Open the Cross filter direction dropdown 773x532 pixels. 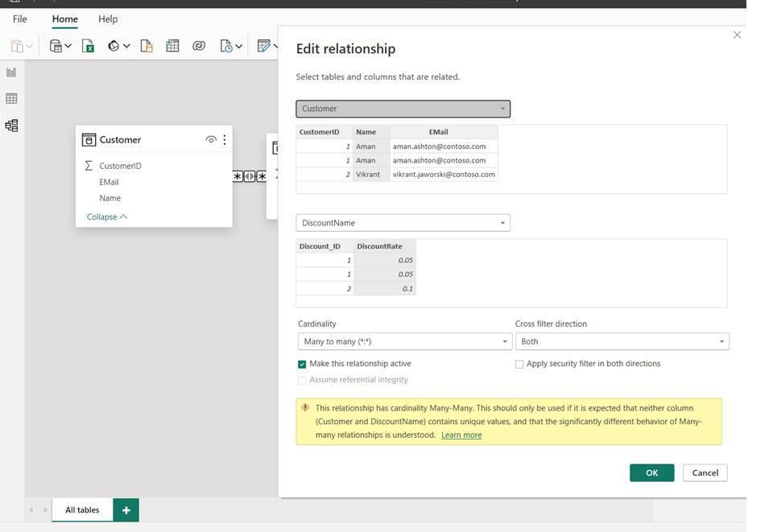(622, 341)
